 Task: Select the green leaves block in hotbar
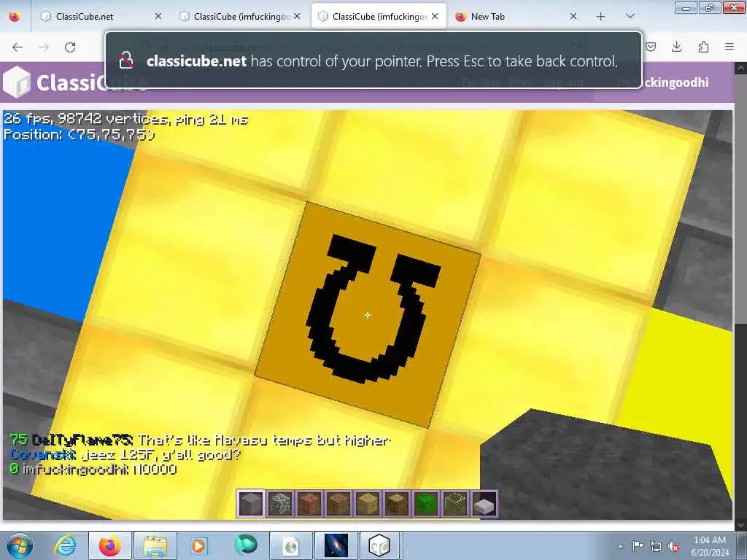point(425,503)
